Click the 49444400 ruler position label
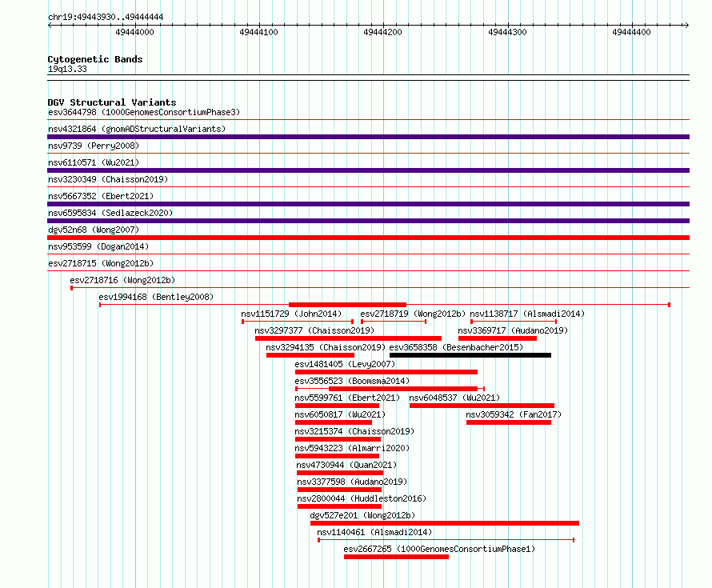 (631, 32)
